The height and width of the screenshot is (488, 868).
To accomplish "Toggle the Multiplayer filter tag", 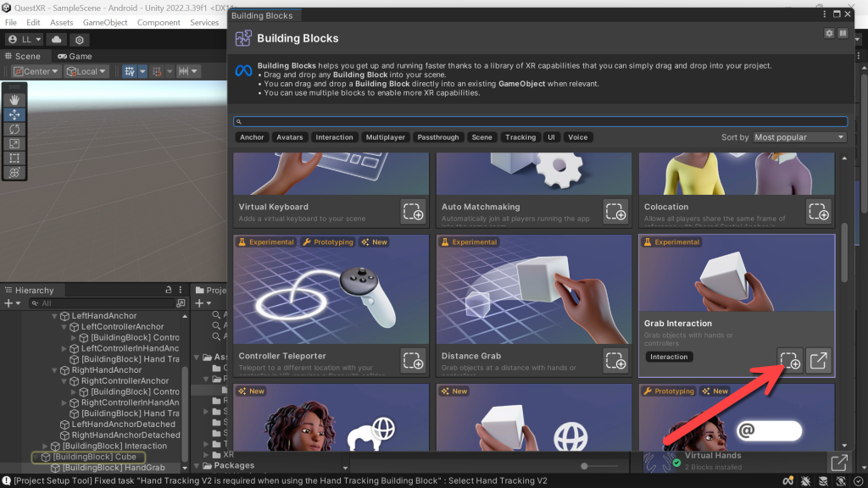I will (x=386, y=137).
